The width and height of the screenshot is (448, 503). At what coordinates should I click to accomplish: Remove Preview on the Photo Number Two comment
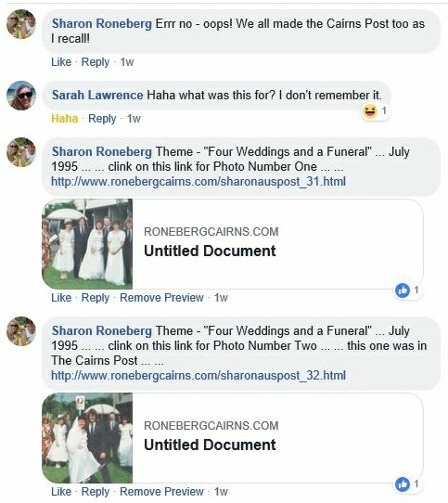[x=161, y=492]
